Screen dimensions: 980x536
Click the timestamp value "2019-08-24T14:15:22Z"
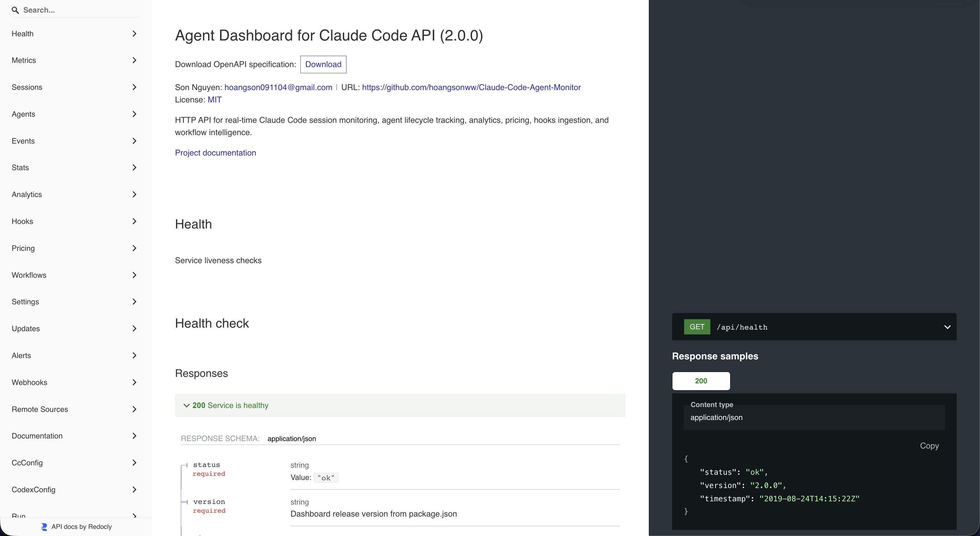[809, 499]
